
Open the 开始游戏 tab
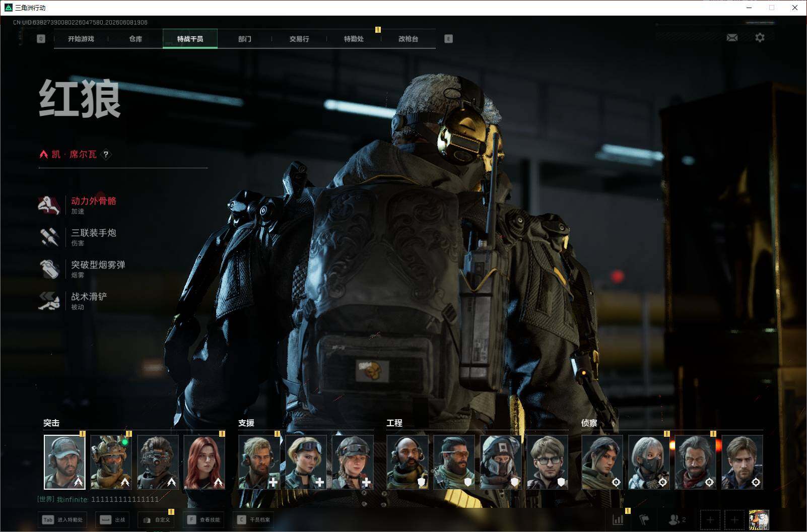81,39
